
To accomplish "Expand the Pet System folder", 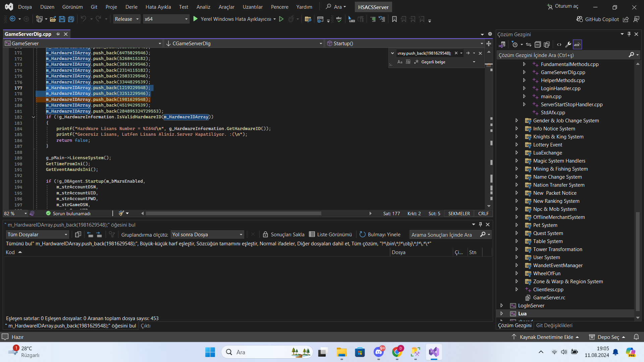I will (x=517, y=225).
